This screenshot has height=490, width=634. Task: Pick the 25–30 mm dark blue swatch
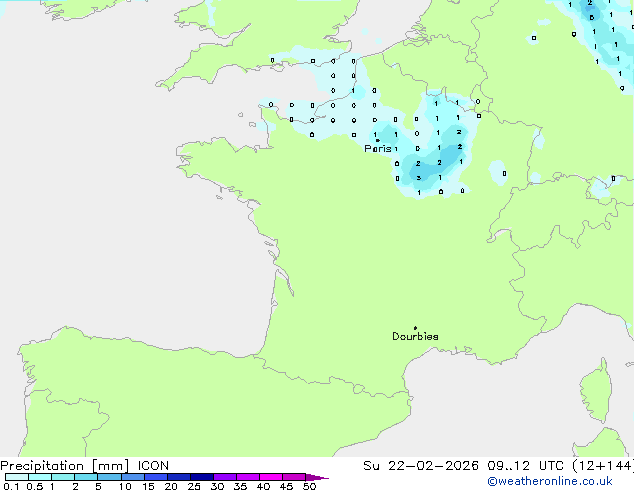(202, 477)
